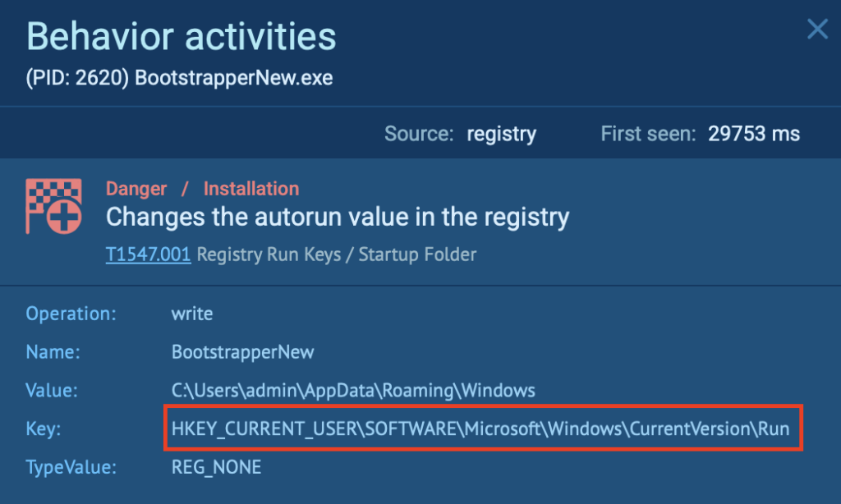
Task: Open the T1547.001 MITRE technique link
Action: pyautogui.click(x=148, y=254)
